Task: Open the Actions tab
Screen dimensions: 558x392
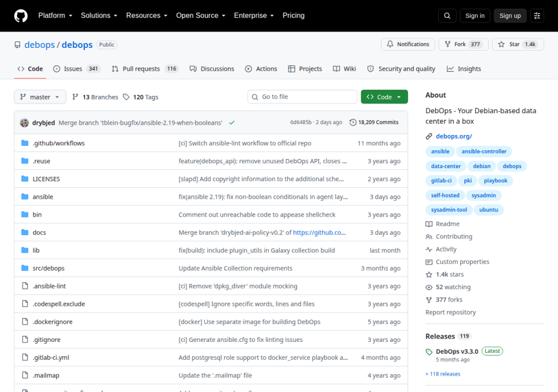Action: (261, 69)
